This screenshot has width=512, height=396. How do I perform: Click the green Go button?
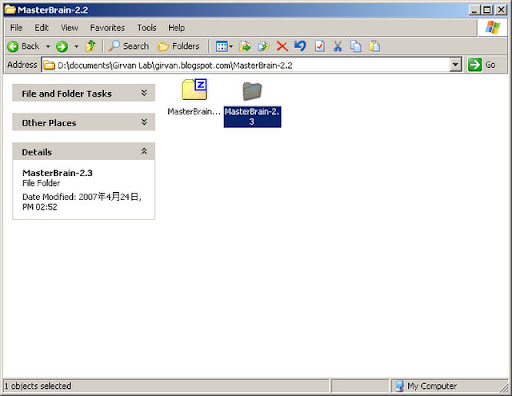pos(482,65)
